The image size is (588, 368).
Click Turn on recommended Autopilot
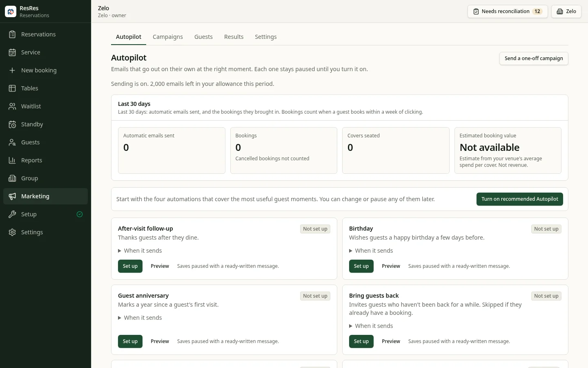pyautogui.click(x=520, y=199)
